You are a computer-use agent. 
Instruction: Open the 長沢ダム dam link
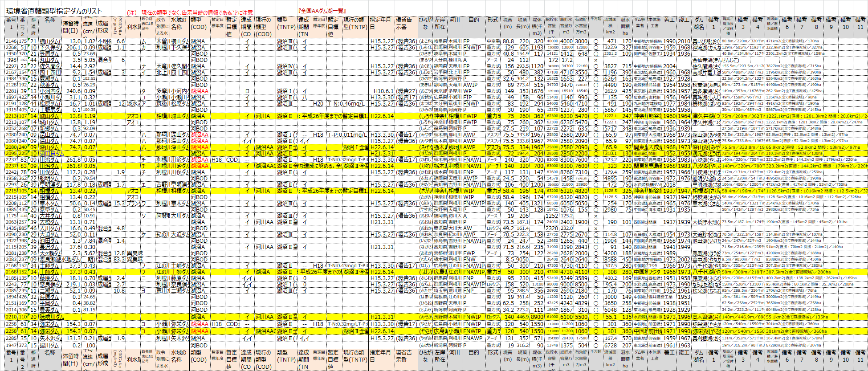pyautogui.click(x=49, y=247)
